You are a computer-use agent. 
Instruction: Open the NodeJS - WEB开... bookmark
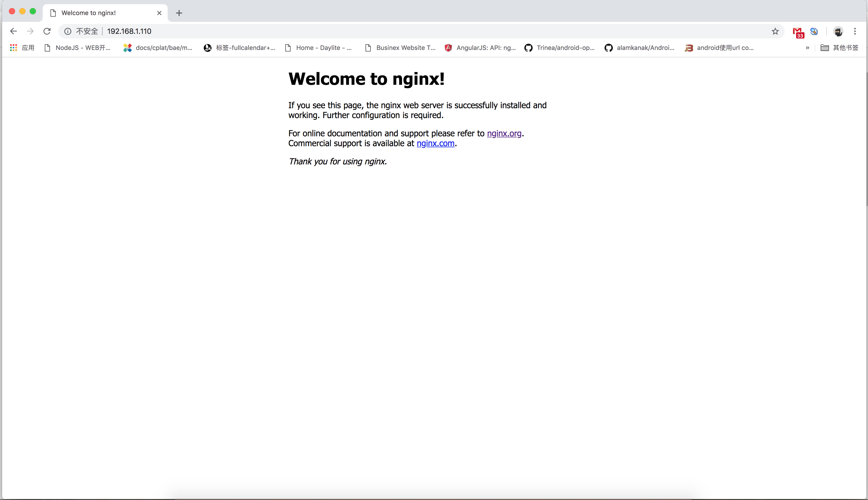pyautogui.click(x=77, y=48)
